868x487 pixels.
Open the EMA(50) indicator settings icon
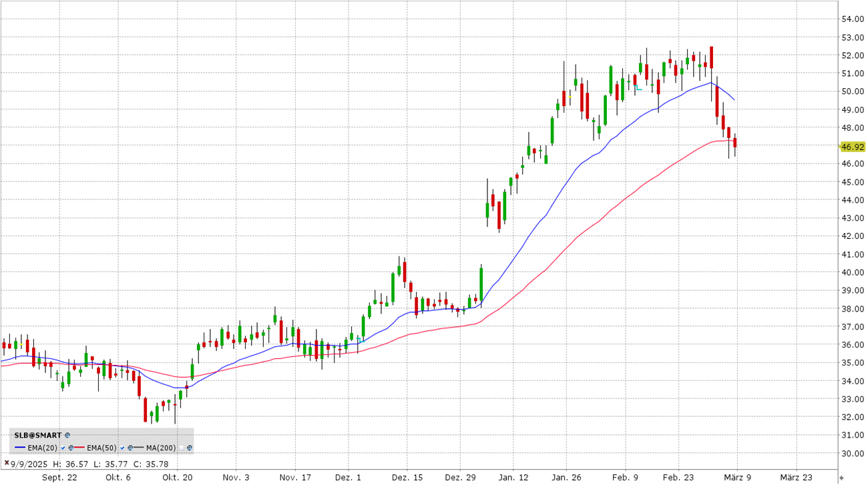(x=130, y=448)
